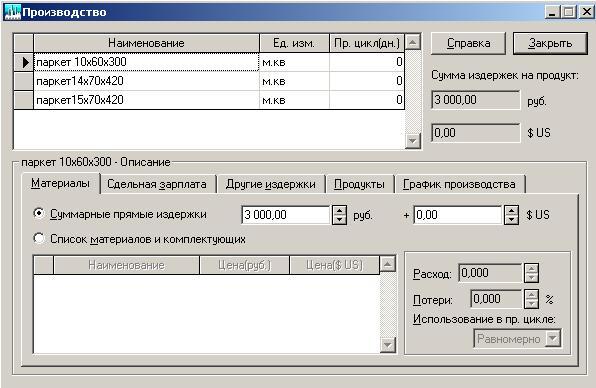Open the Равномерно dropdown
This screenshot has width=596, height=388.
click(553, 338)
